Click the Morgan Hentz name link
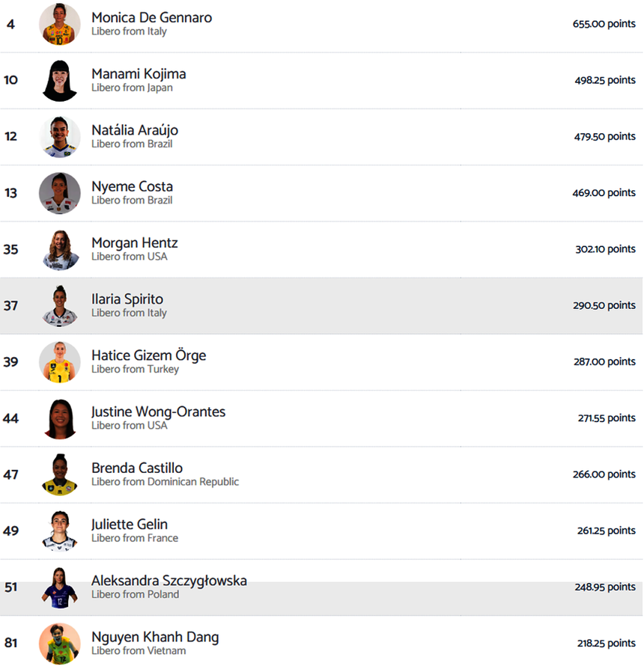The width and height of the screenshot is (644, 666). click(x=135, y=243)
